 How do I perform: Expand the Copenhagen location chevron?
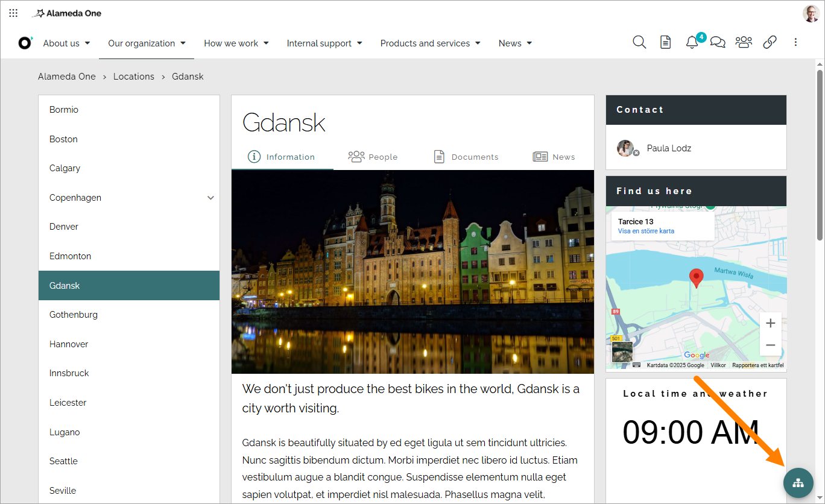click(210, 198)
